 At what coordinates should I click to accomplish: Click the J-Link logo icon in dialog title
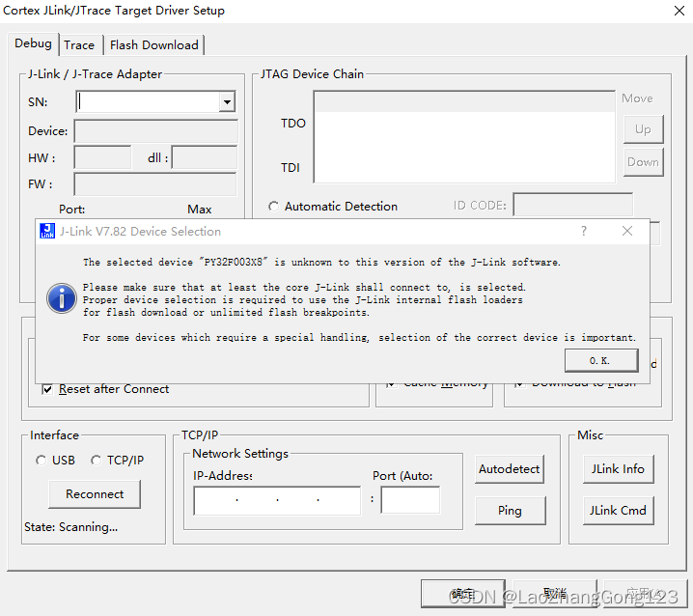47,231
